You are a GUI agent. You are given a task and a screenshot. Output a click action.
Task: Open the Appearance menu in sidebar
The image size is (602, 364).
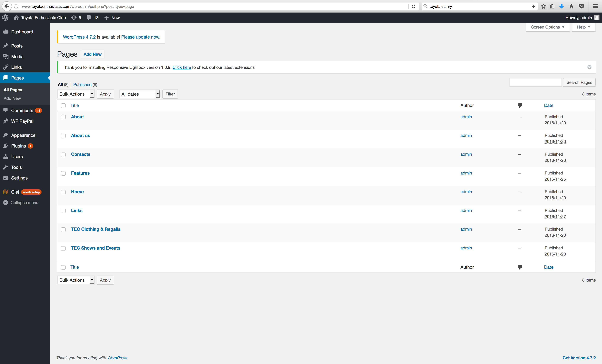[23, 135]
